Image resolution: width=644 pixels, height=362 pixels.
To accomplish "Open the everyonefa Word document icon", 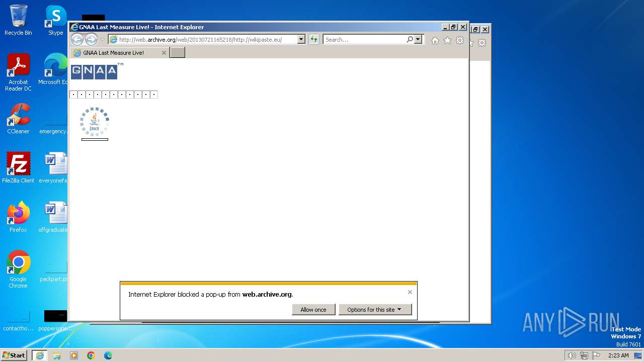I will tap(53, 168).
